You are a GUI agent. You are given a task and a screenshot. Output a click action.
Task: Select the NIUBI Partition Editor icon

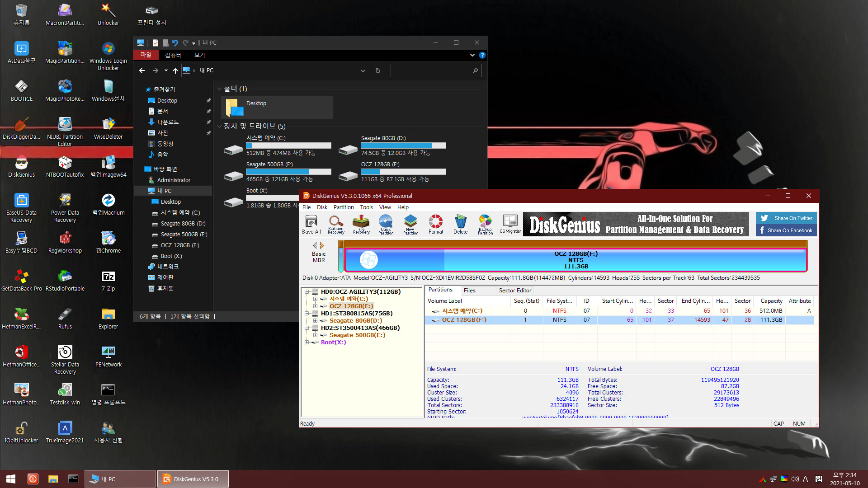[x=65, y=132]
